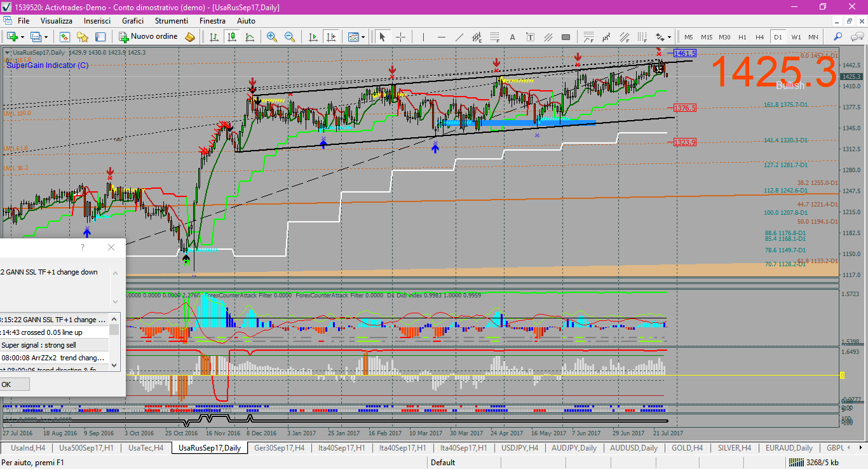Open the indicators list icon
The height and width of the screenshot is (469, 868).
click(x=353, y=37)
